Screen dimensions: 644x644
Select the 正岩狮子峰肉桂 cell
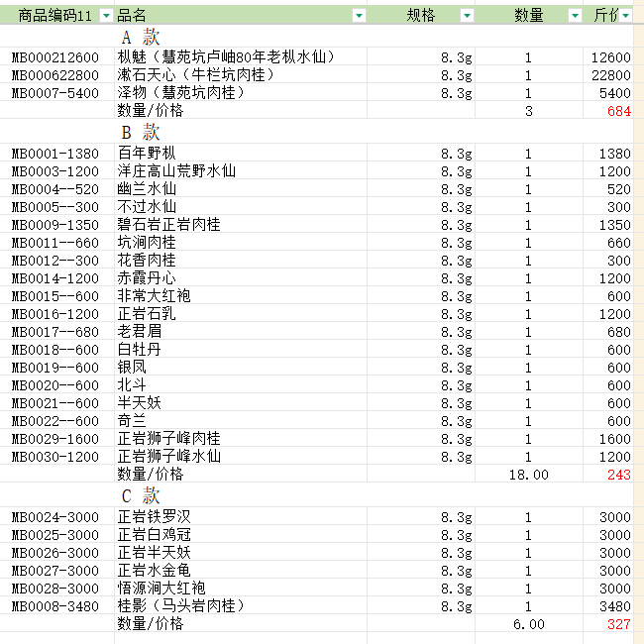[x=241, y=439]
